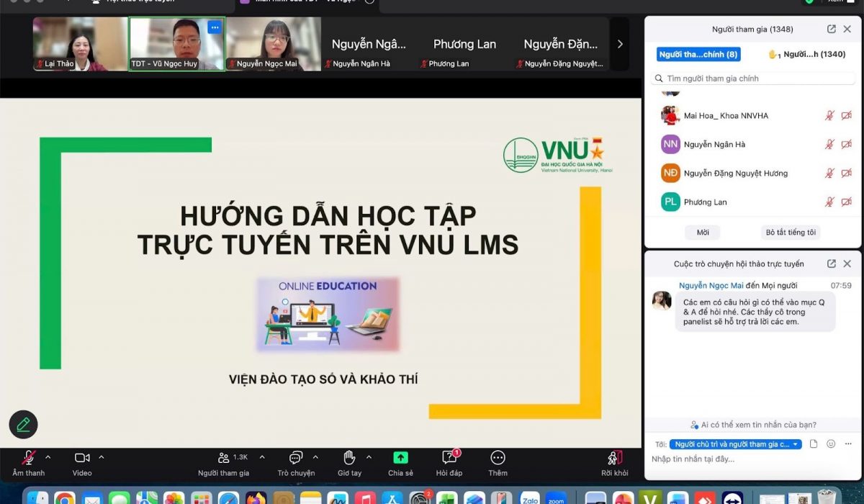Click the green Chia sẻ share screen icon

[400, 458]
